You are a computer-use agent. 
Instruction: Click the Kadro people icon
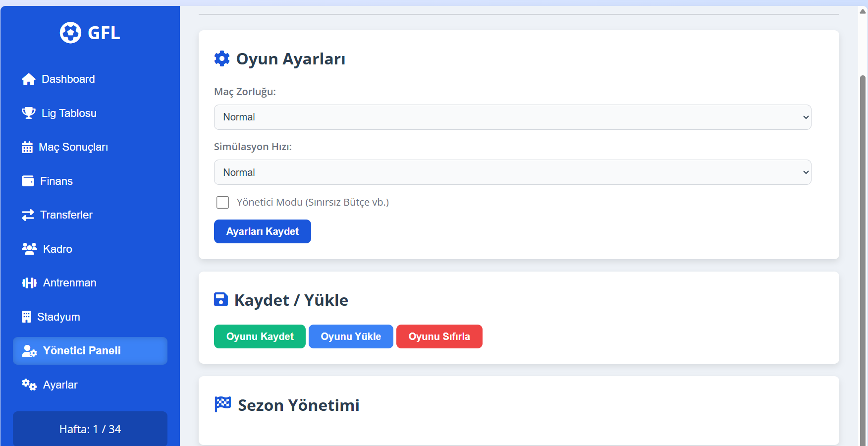[29, 249]
